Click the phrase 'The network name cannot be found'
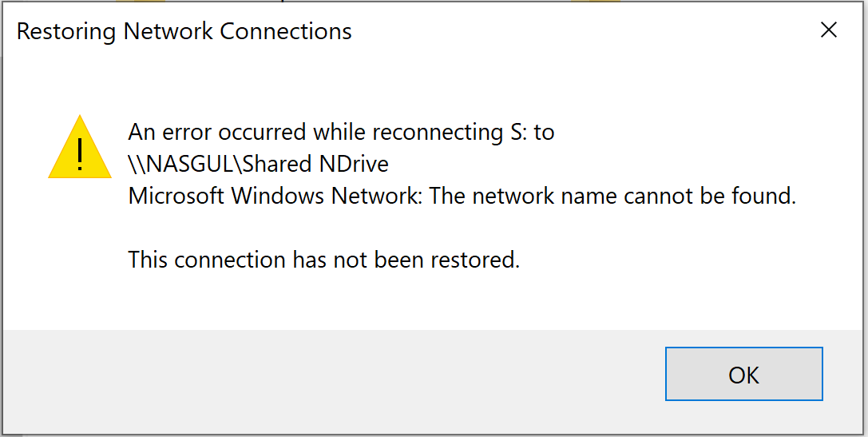Image resolution: width=868 pixels, height=437 pixels. tap(612, 196)
